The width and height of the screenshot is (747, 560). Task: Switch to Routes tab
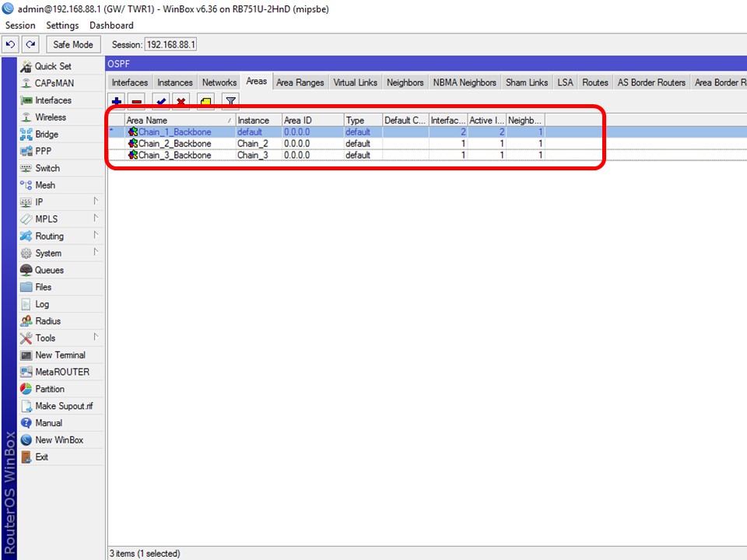tap(595, 82)
